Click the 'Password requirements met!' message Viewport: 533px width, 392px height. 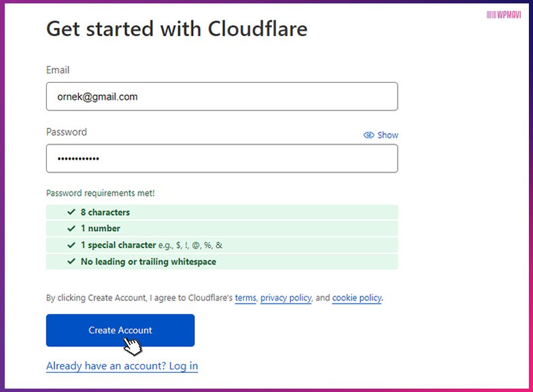coord(101,193)
